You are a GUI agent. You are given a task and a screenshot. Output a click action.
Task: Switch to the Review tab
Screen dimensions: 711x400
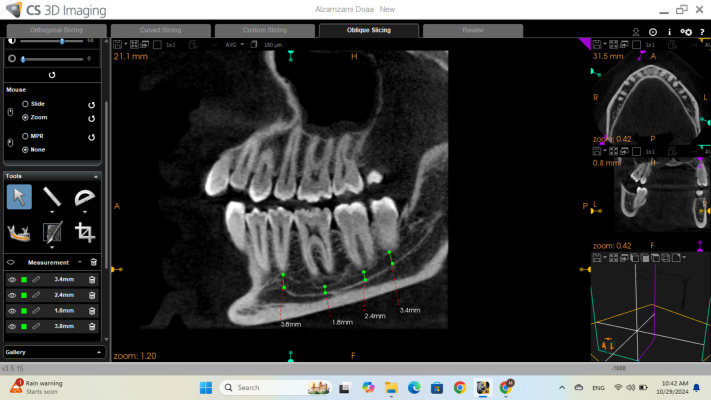[473, 30]
